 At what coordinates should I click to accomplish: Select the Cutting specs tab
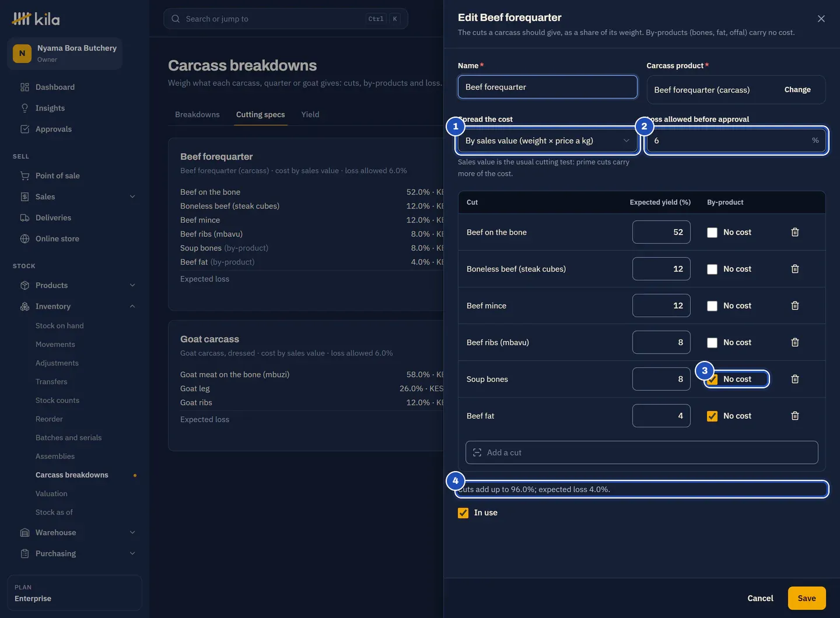click(x=260, y=114)
